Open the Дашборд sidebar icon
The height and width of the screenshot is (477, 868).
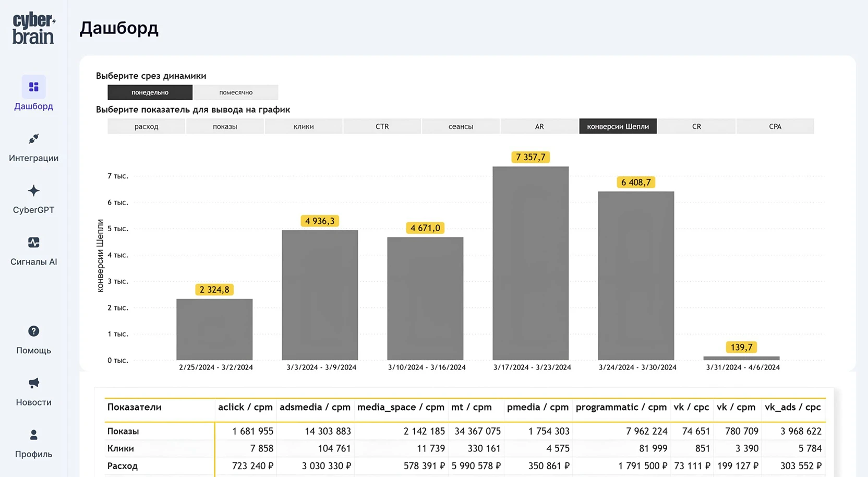33,87
